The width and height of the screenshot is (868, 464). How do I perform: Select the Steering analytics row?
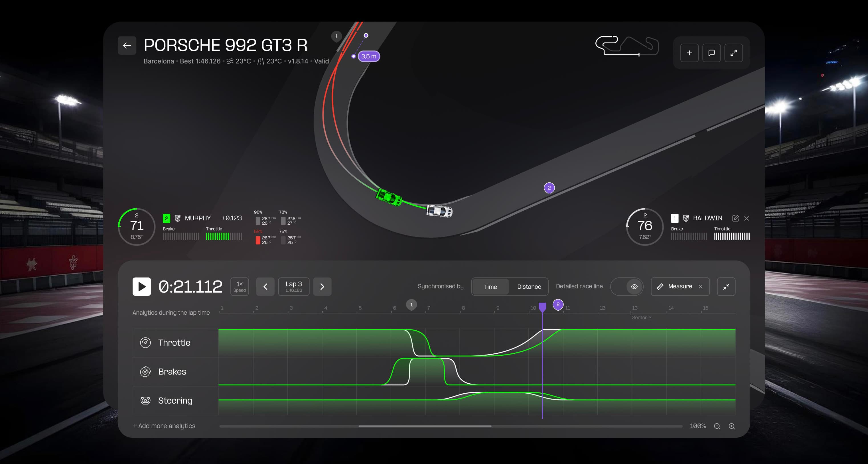click(x=175, y=400)
